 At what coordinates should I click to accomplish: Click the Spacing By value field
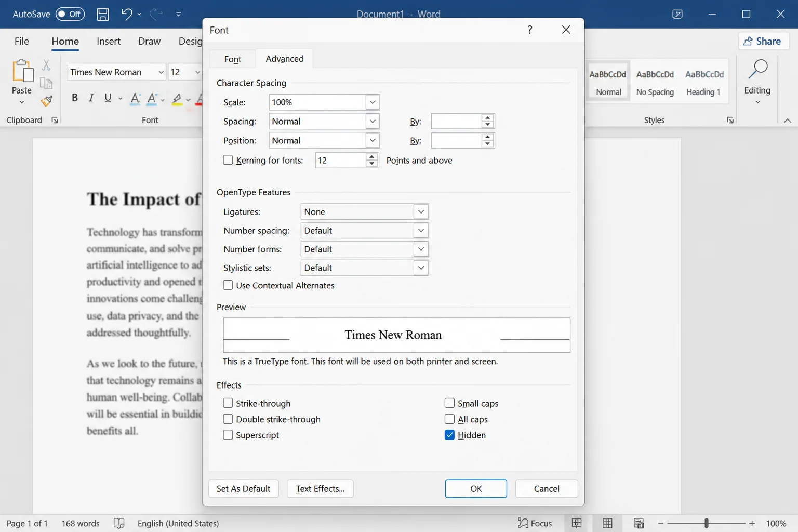coord(456,122)
